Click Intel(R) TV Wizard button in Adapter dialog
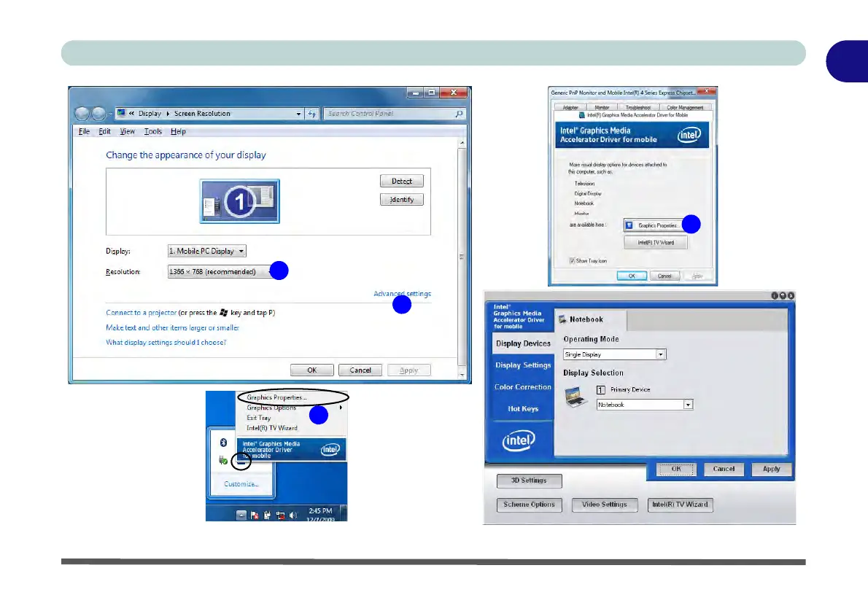 coord(656,242)
